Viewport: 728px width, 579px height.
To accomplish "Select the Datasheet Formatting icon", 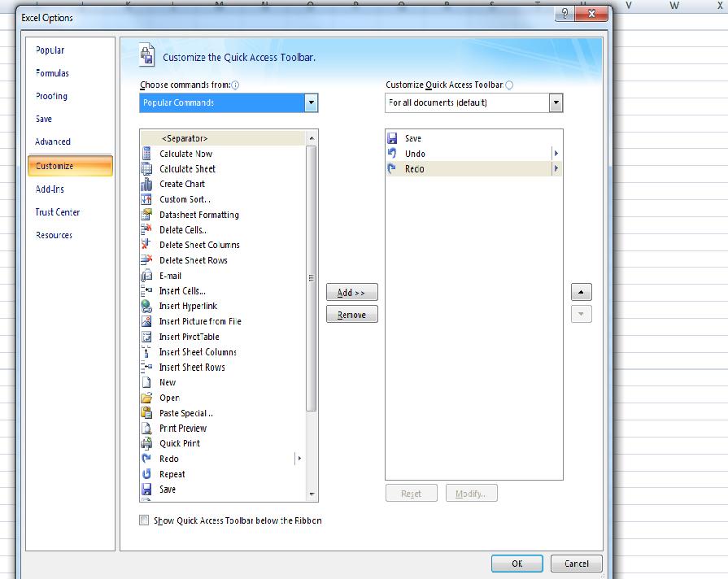I will pos(146,215).
